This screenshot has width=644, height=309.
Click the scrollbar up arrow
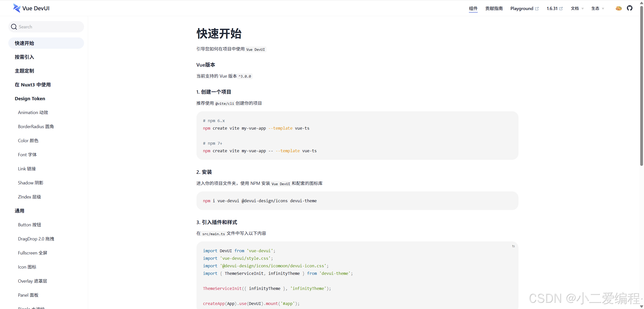(x=641, y=3)
